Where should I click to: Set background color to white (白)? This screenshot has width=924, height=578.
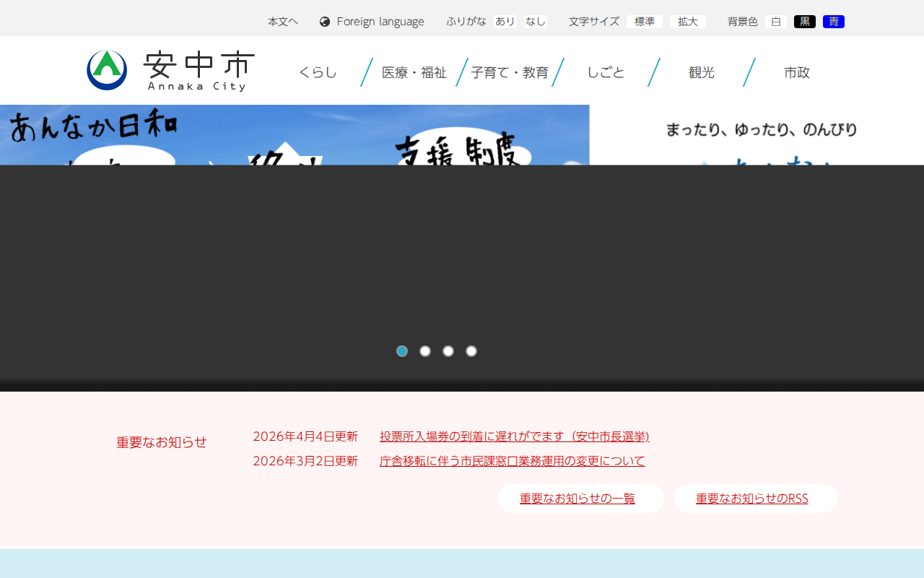point(775,21)
